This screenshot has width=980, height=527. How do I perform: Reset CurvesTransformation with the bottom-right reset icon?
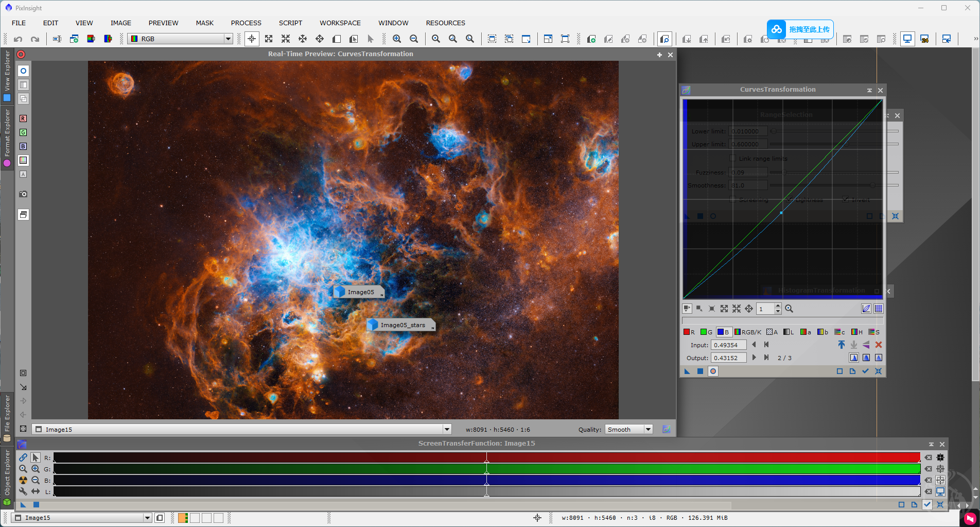point(879,371)
